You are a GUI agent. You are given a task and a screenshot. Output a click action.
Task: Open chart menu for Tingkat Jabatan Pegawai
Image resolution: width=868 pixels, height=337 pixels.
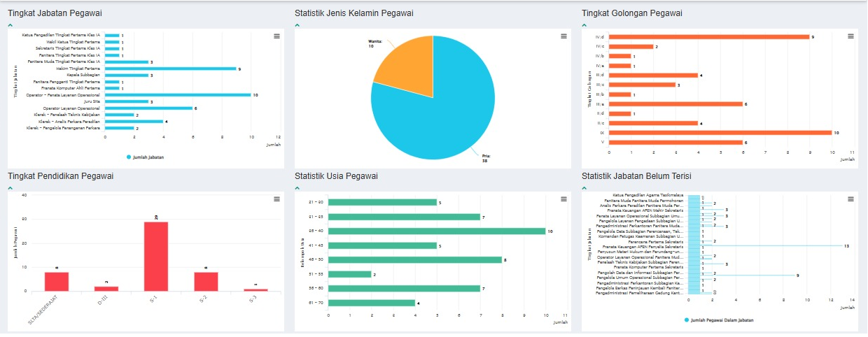click(x=276, y=36)
